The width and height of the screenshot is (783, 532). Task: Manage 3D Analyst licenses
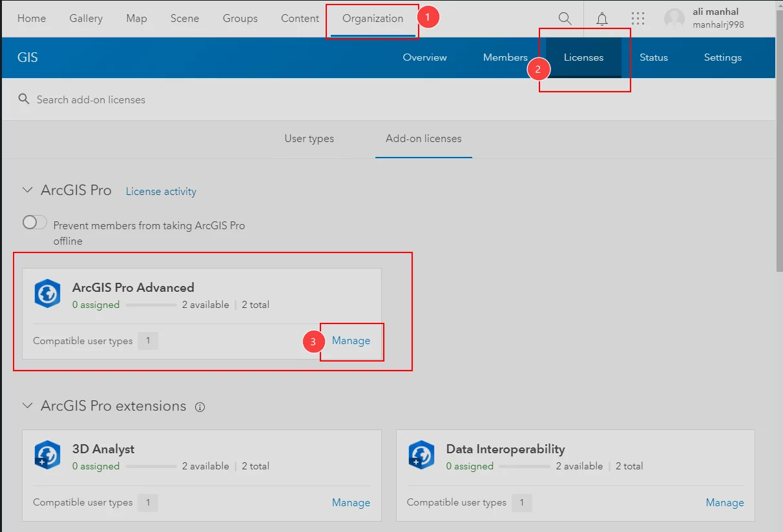351,502
